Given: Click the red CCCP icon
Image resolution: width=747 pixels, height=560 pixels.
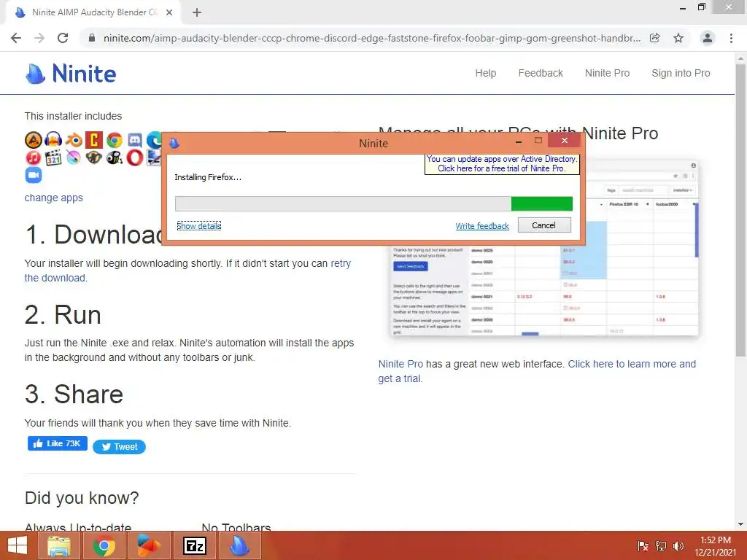Looking at the screenshot, I should [94, 140].
